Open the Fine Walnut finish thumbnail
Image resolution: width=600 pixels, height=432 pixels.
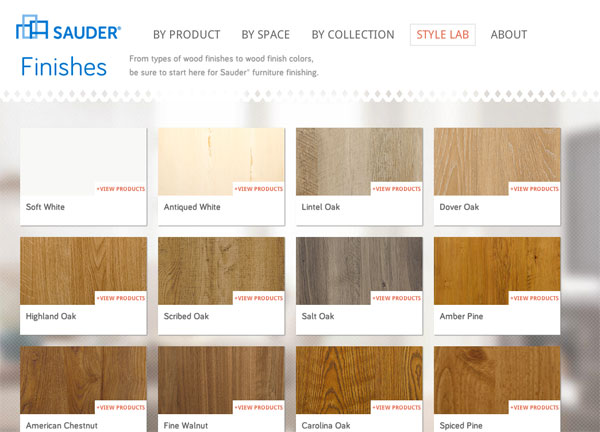[221, 380]
